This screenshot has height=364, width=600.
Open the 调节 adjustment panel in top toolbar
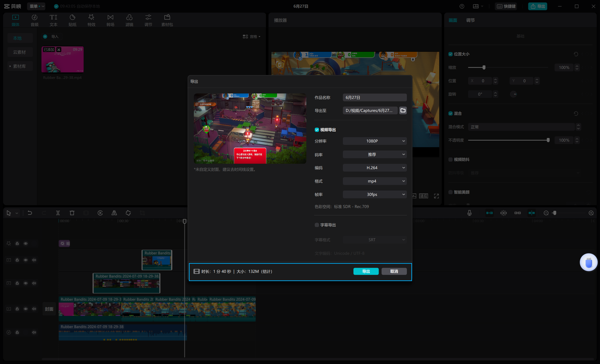(x=148, y=20)
